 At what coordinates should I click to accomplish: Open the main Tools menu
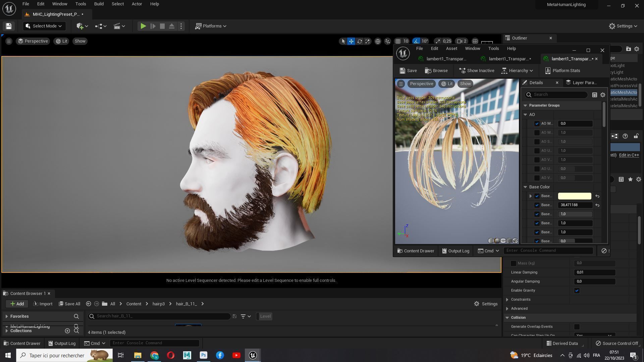[80, 4]
